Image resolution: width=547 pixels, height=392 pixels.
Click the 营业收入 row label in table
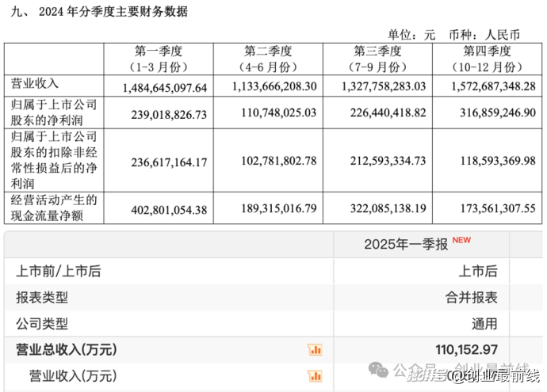pos(35,84)
